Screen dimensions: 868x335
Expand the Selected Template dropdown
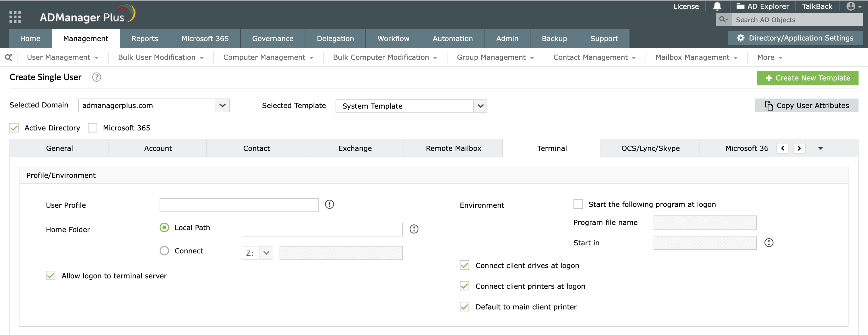pyautogui.click(x=480, y=106)
